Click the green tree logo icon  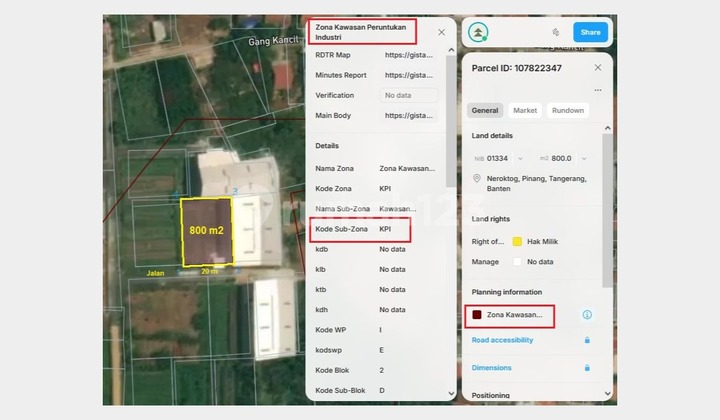[478, 32]
